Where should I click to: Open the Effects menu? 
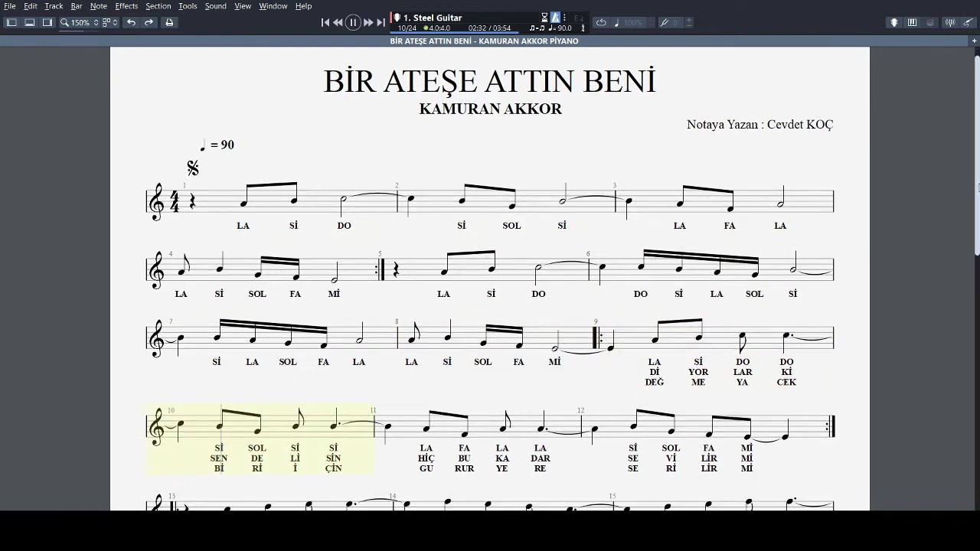click(126, 6)
